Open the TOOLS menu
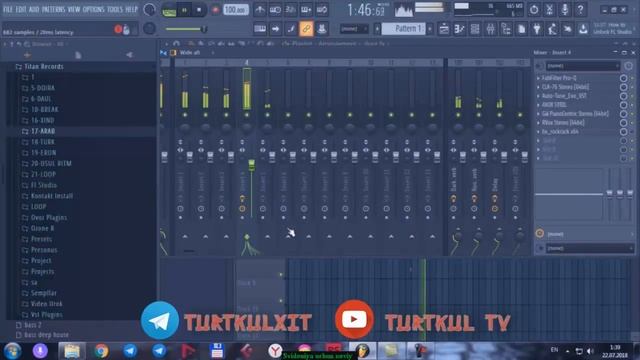640x360 pixels. [115, 9]
